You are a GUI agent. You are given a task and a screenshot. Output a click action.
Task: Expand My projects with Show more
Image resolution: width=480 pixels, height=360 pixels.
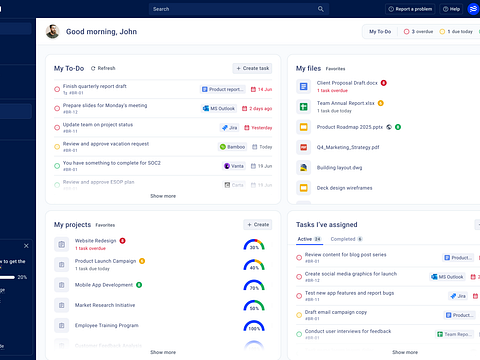coord(163,352)
